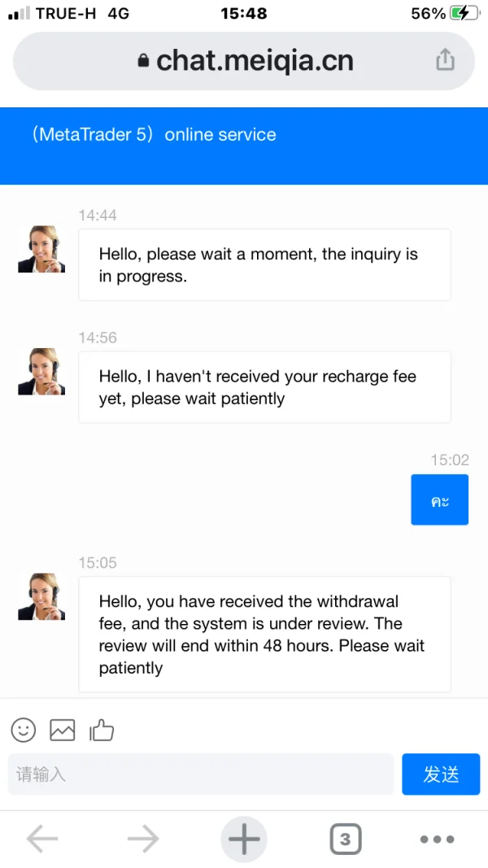
Task: Open the tab switcher showing 3 tabs
Action: 345,839
